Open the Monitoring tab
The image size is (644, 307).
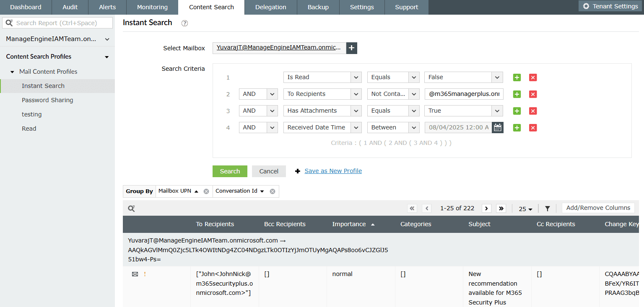152,7
